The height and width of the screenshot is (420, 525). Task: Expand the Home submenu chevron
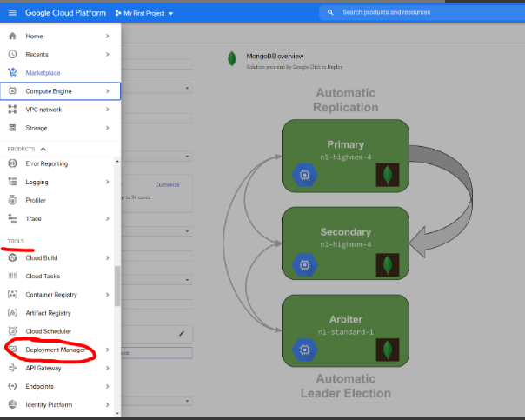tap(107, 36)
